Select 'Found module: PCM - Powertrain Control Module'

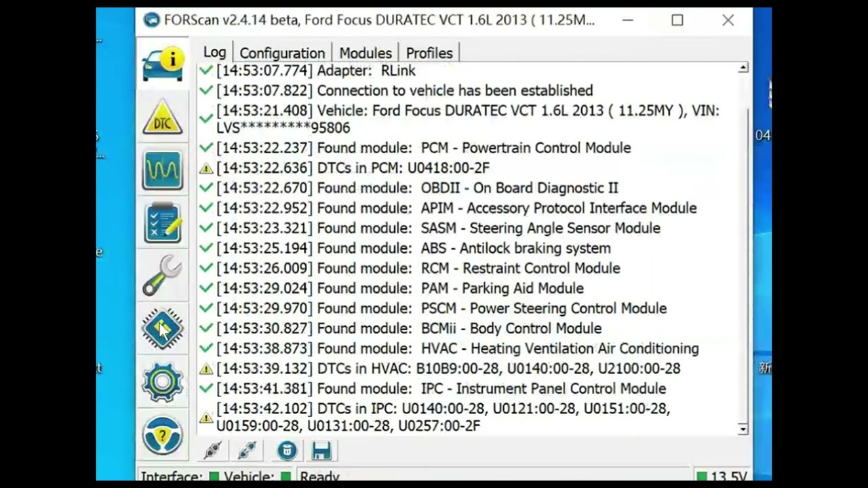(424, 148)
